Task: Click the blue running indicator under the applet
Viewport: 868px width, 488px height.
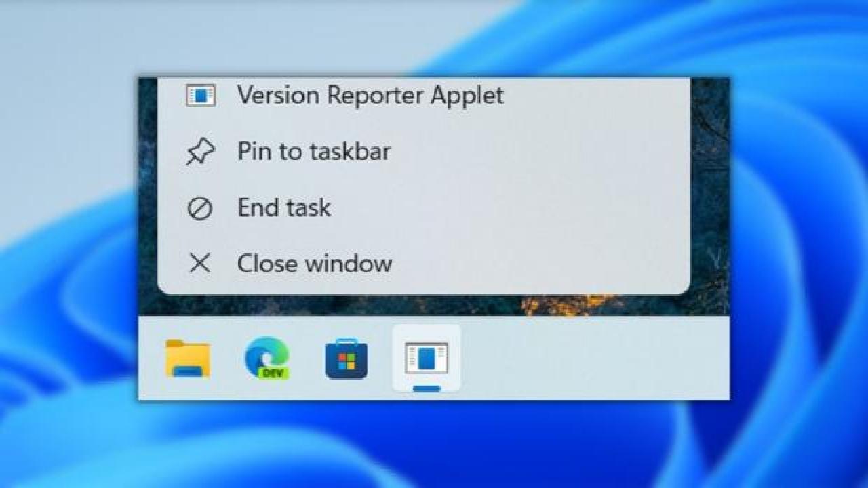Action: coord(427,389)
